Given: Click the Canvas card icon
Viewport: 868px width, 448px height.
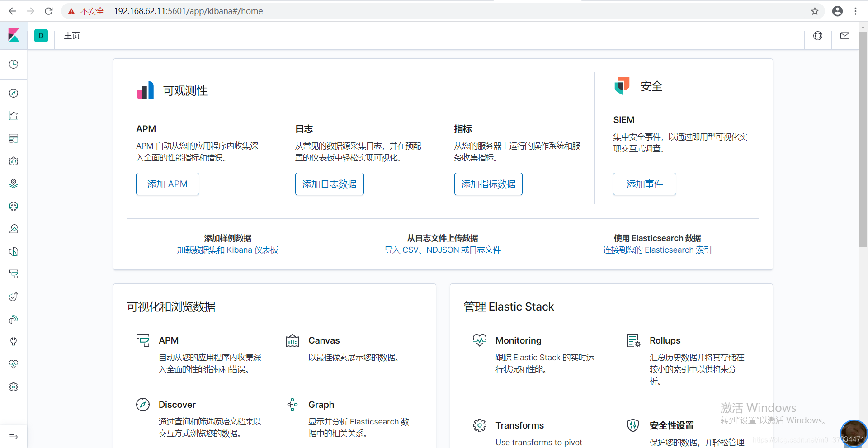Looking at the screenshot, I should coord(292,340).
